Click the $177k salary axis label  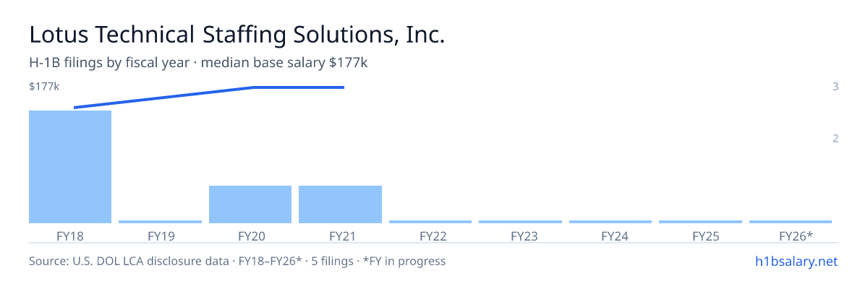point(44,87)
